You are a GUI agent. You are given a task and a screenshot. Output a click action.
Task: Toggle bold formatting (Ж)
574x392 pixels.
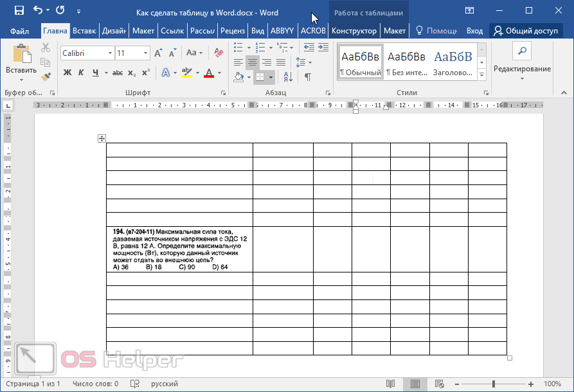[x=67, y=73]
